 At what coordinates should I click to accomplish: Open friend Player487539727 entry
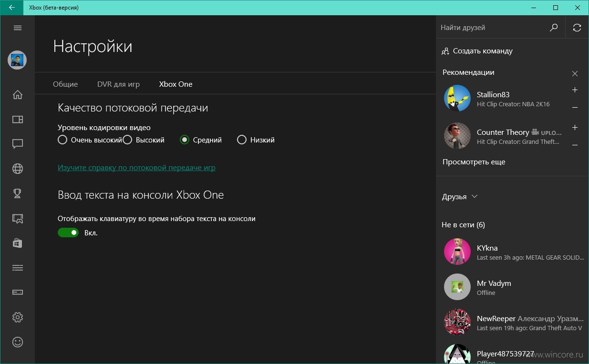513,354
